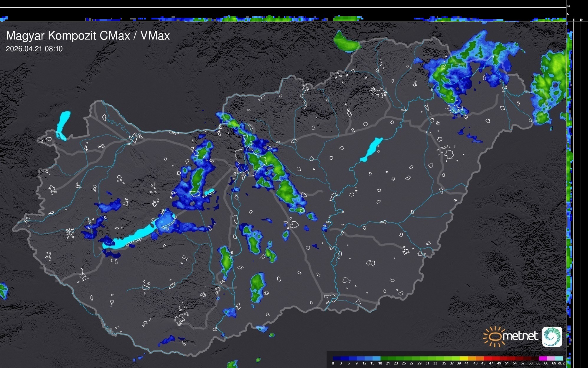Screen dimensions: 588x368
Task: Pick the dark green legend swatch at 18 dBZ
Action: point(384,358)
